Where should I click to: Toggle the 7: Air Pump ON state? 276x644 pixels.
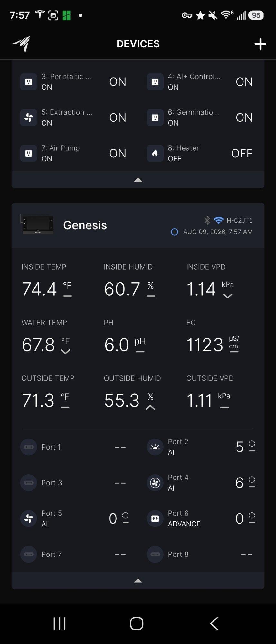point(118,153)
